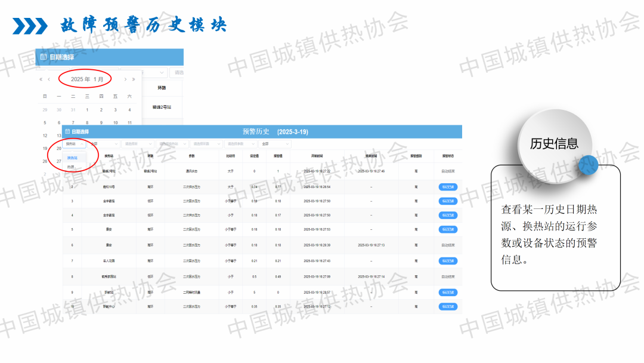
Task: Expand the last 全部 dropdown in filter row
Action: [274, 144]
